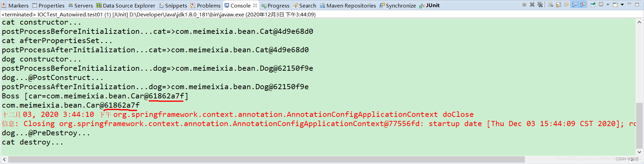The width and height of the screenshot is (644, 164).
Task: Open the dropdown next to Open Console
Action: coord(622,4)
